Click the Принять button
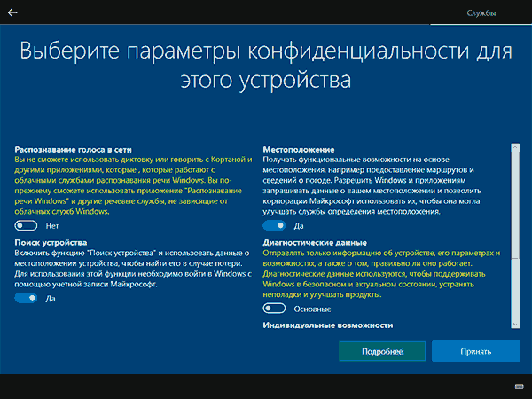The width and height of the screenshot is (532, 399). [x=475, y=351]
